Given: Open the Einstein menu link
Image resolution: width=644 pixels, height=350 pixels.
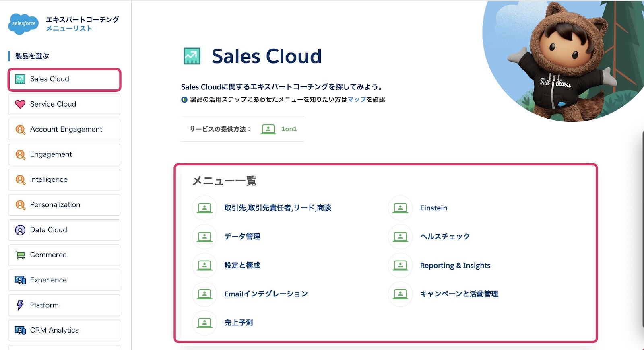Looking at the screenshot, I should tap(433, 208).
